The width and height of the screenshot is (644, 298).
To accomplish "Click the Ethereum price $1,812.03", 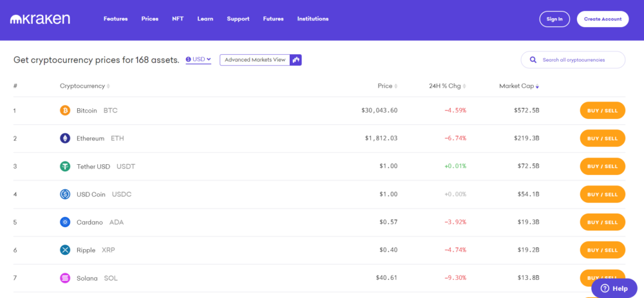I will pos(381,138).
